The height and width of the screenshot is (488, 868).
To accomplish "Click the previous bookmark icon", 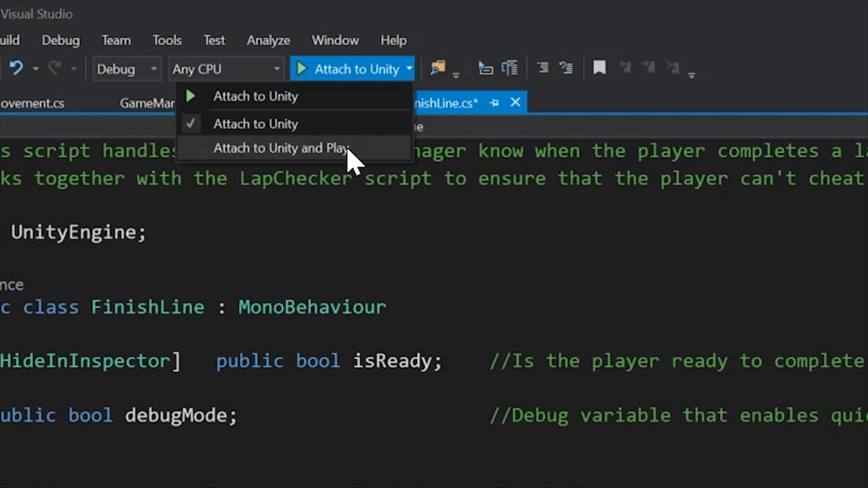I will 625,68.
